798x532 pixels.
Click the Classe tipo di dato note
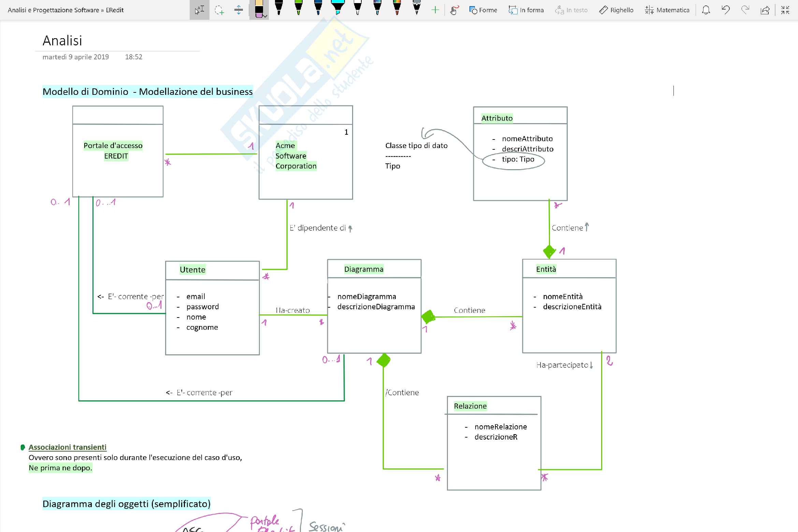coord(416,146)
